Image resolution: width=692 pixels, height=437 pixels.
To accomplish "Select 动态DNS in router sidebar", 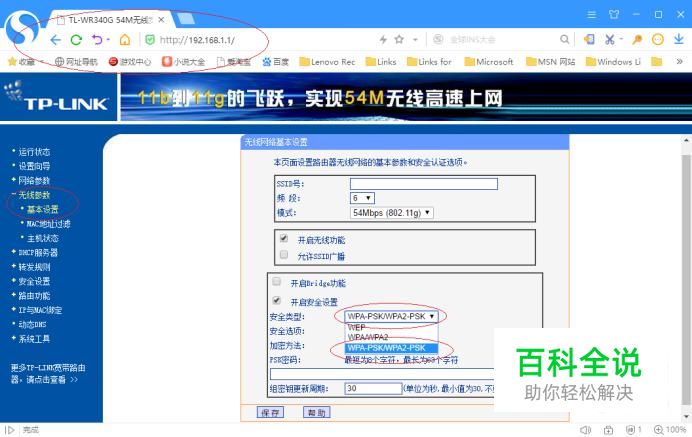I will pyautogui.click(x=32, y=324).
